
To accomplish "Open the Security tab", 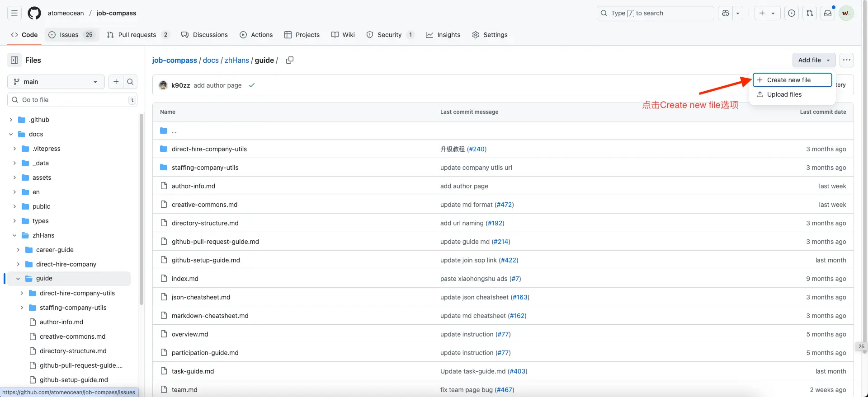I will [390, 35].
